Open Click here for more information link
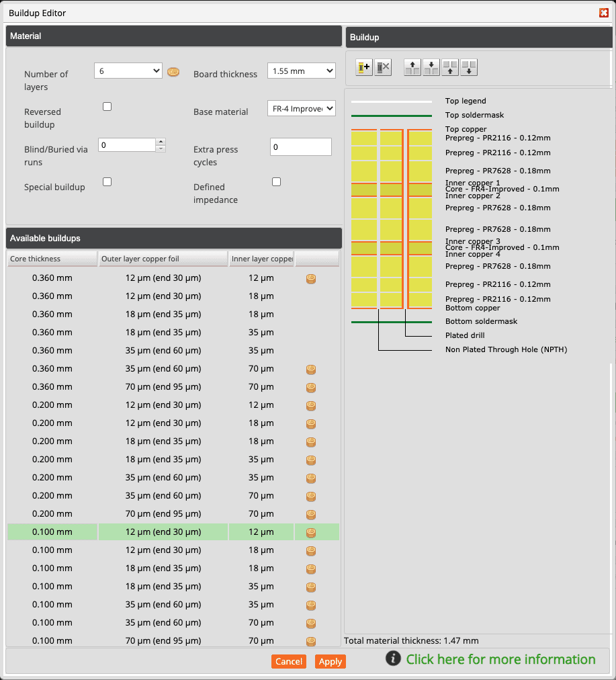The height and width of the screenshot is (680, 616). pyautogui.click(x=500, y=659)
